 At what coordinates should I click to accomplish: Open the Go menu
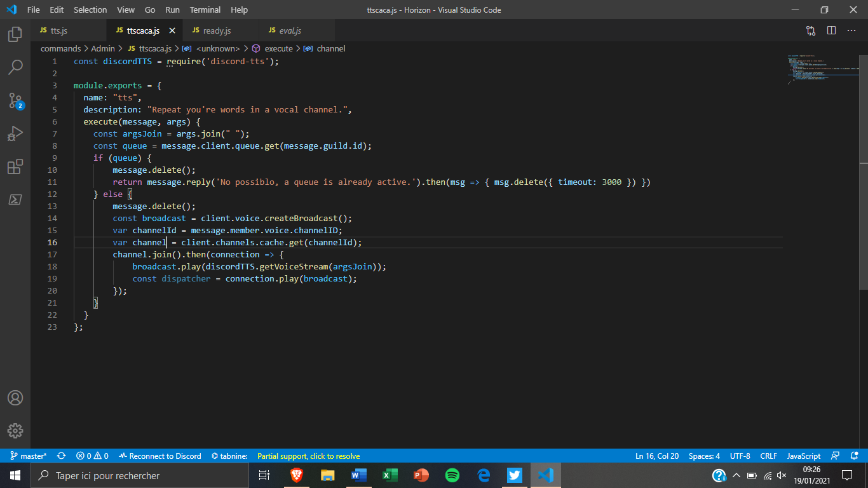pos(150,10)
